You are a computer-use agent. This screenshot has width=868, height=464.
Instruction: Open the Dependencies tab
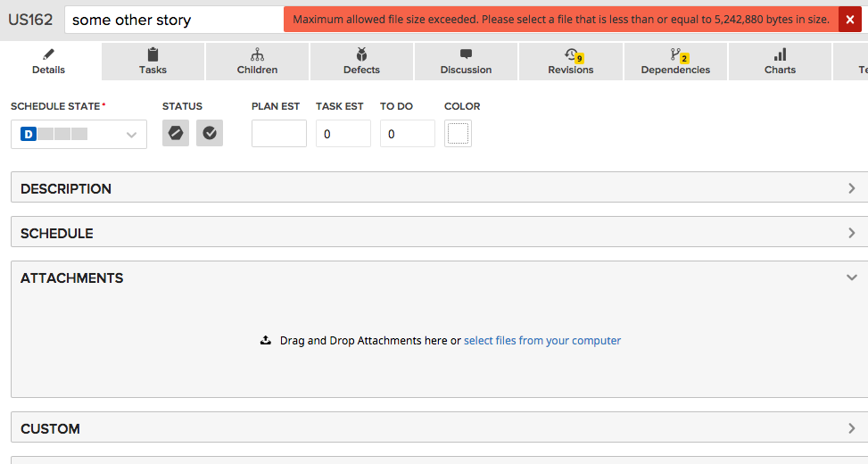coord(675,62)
